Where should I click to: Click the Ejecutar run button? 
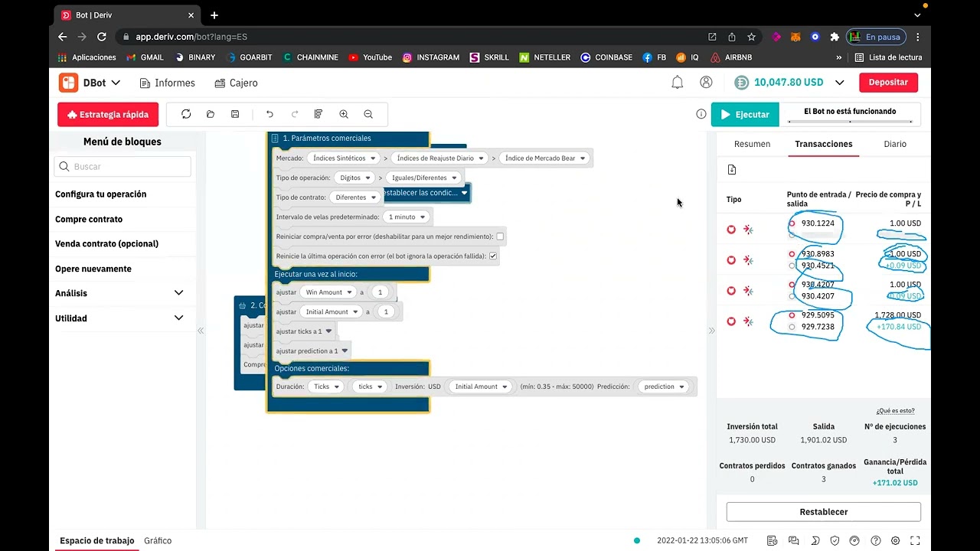click(x=745, y=114)
